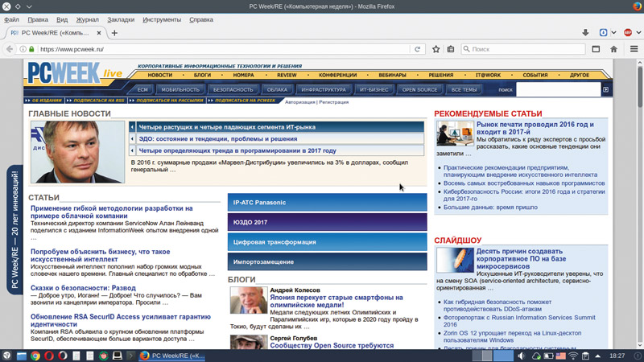Open the clipboard manager tray icon
Viewport: 644px width, 362px height.
coord(586,356)
